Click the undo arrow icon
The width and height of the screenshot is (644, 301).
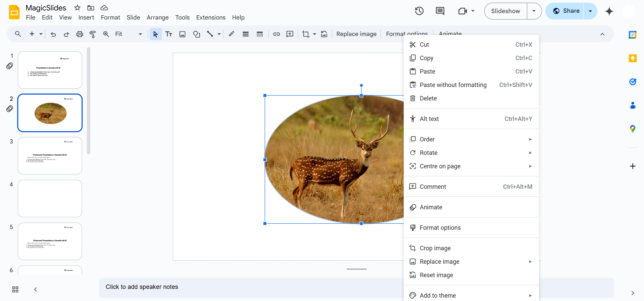(53, 34)
